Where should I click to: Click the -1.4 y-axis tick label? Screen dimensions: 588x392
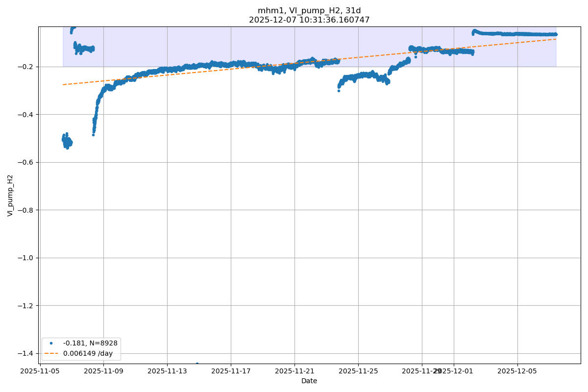click(x=26, y=353)
